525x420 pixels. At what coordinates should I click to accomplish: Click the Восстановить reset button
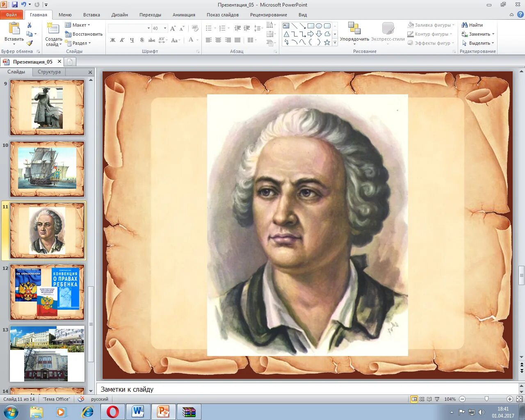tap(84, 34)
